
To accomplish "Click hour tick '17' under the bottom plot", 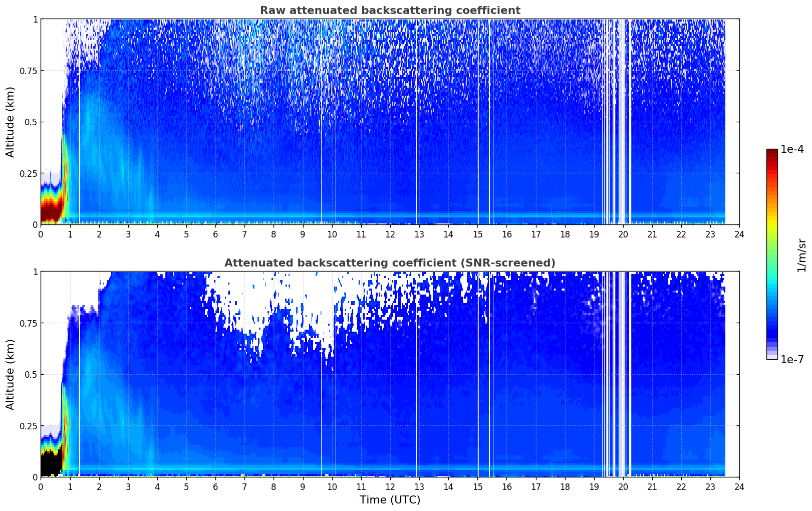I will [x=536, y=486].
